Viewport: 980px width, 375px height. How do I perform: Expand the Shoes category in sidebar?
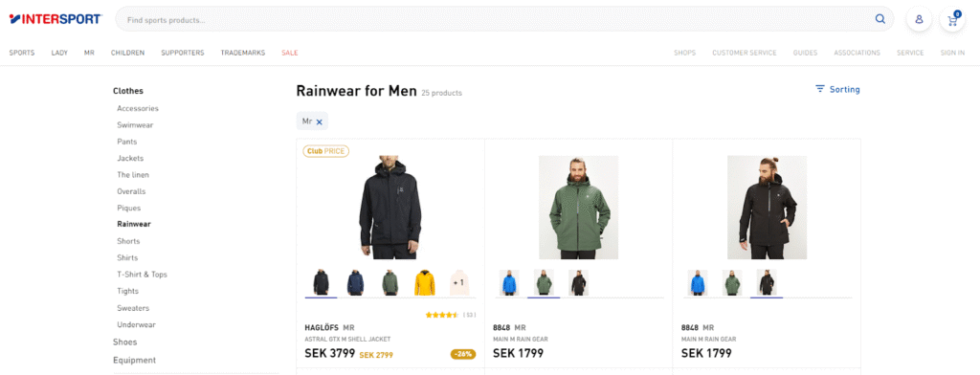click(125, 342)
